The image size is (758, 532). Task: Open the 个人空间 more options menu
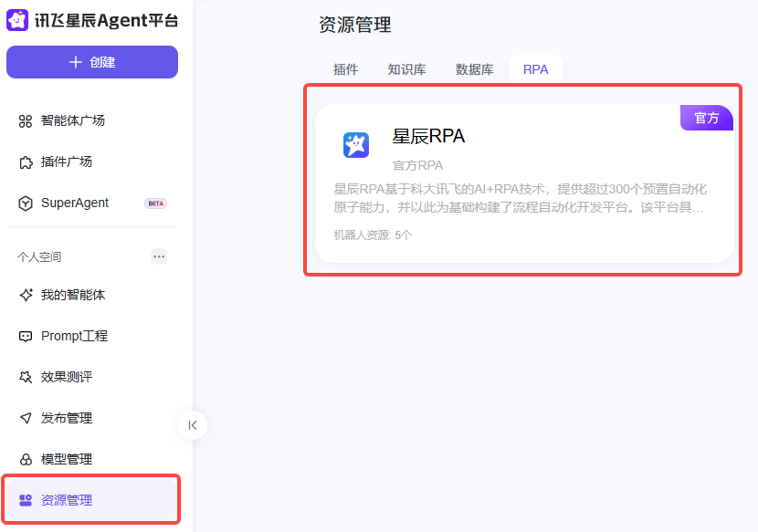159,256
